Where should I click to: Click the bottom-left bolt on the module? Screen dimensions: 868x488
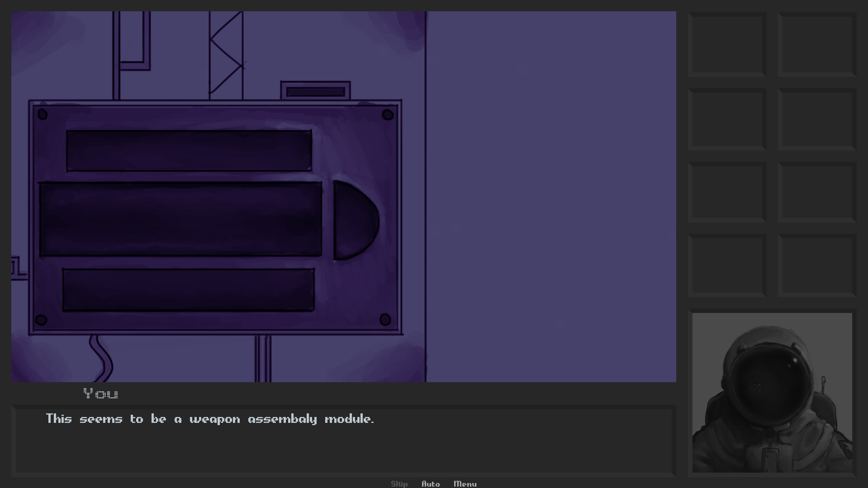pos(41,320)
